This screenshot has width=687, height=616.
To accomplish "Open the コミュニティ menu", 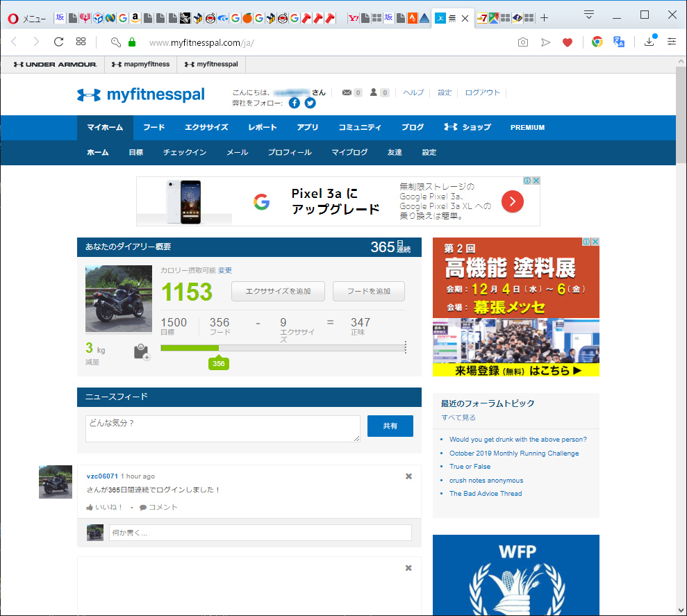I will [360, 128].
